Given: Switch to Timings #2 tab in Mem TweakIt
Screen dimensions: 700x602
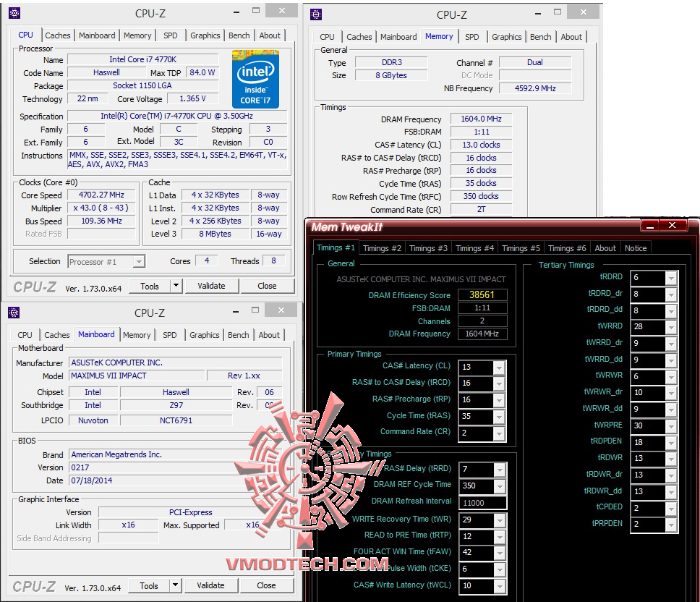Looking at the screenshot, I should coord(382,248).
